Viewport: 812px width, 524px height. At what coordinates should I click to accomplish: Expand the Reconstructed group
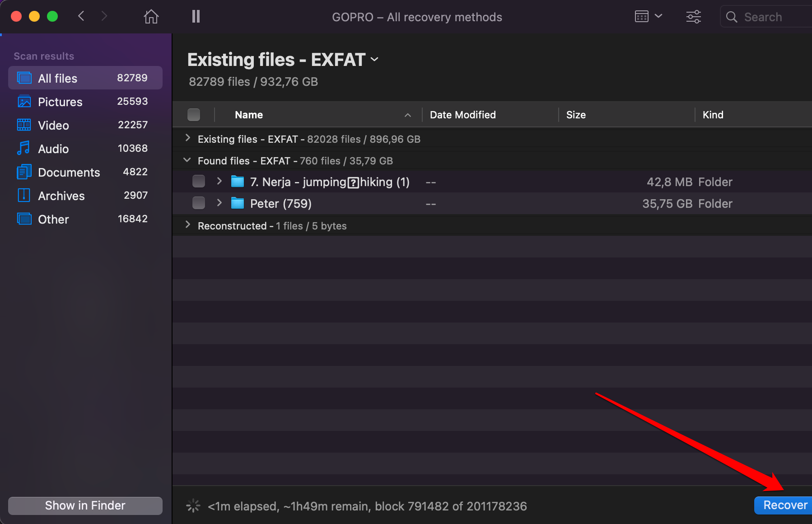[x=188, y=225]
